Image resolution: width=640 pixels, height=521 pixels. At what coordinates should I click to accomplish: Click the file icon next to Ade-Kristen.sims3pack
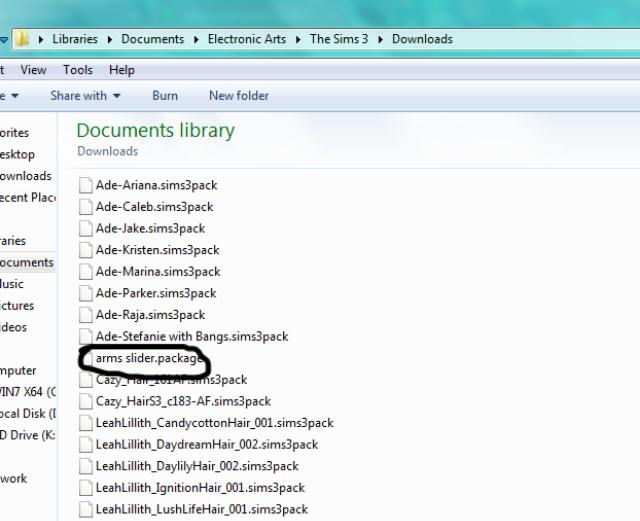coord(86,250)
